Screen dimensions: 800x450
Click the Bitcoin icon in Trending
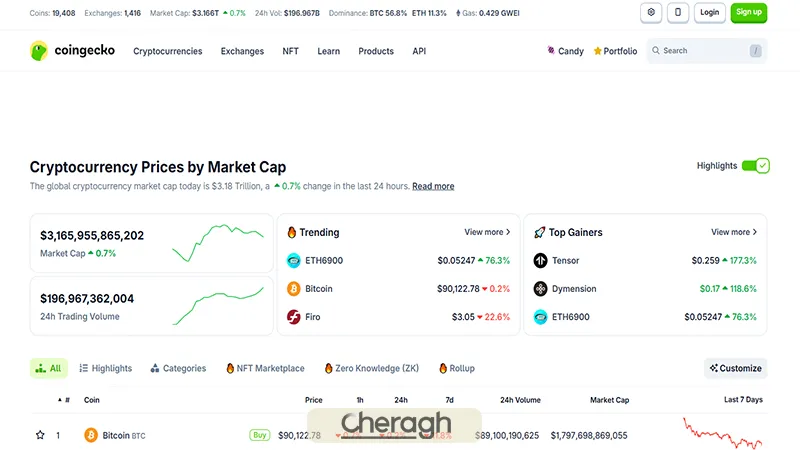tap(294, 289)
